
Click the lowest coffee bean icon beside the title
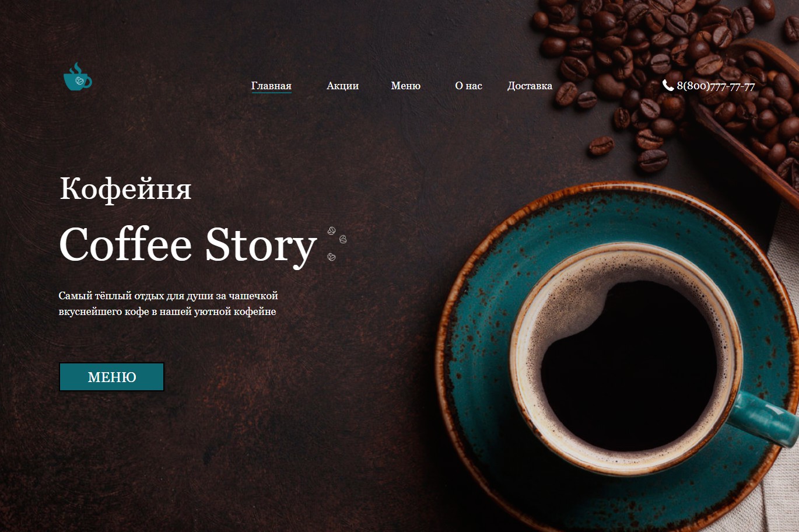(331, 257)
